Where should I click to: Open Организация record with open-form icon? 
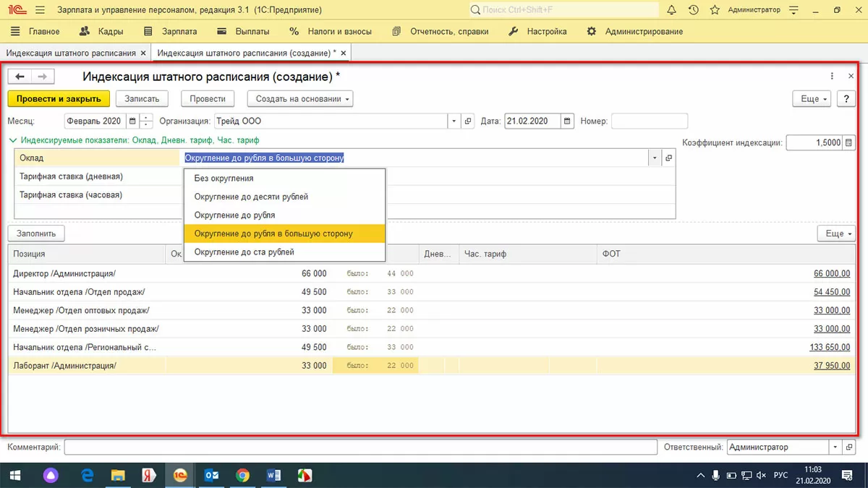pyautogui.click(x=468, y=121)
